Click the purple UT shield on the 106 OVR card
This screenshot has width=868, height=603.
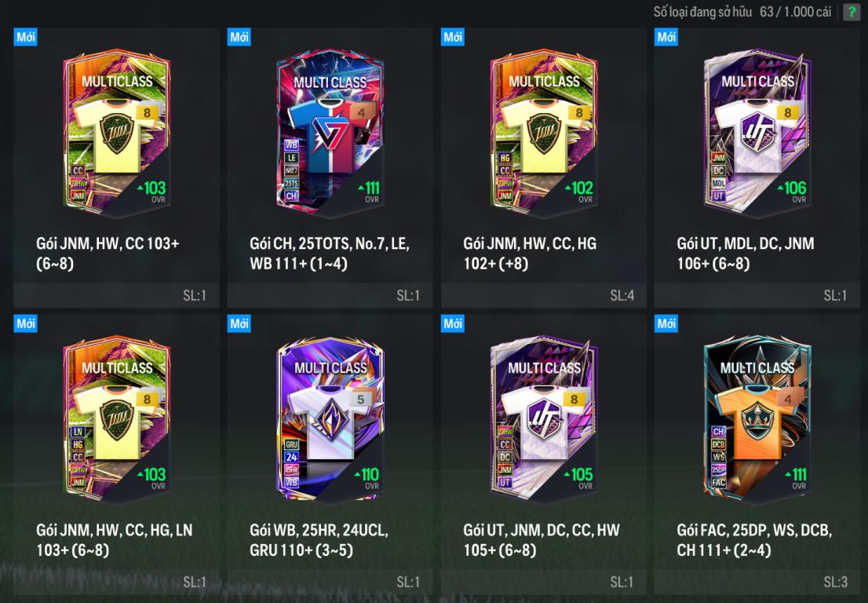click(757, 134)
